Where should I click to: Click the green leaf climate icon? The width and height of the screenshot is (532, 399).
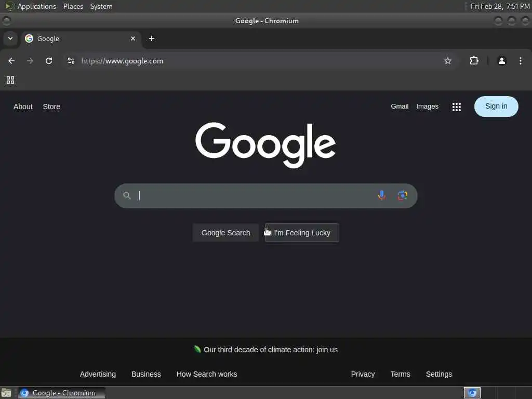click(197, 349)
